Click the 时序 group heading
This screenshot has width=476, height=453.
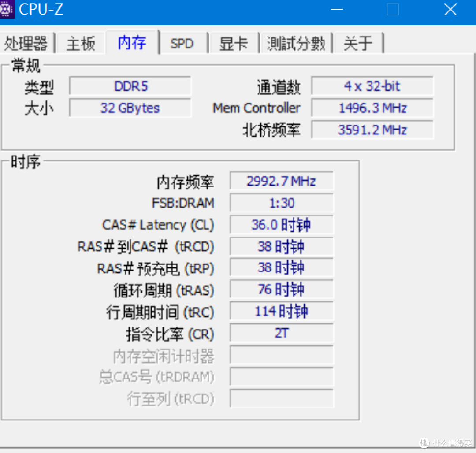pos(26,162)
